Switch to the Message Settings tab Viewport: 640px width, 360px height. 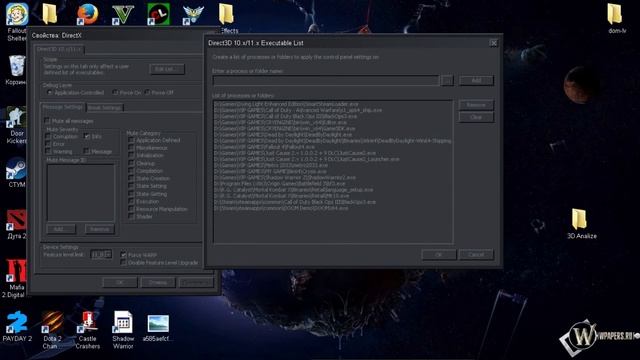[62, 107]
